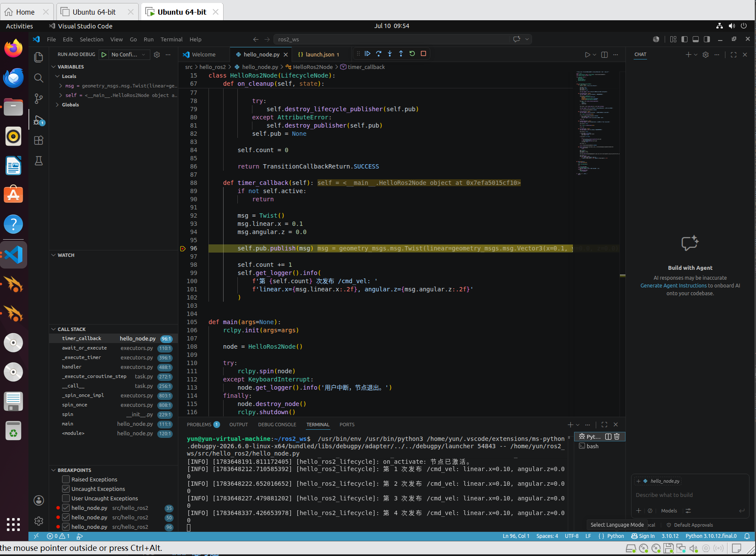756x556 pixels.
Task: Open the Terminal menu in menu bar
Action: 171,39
